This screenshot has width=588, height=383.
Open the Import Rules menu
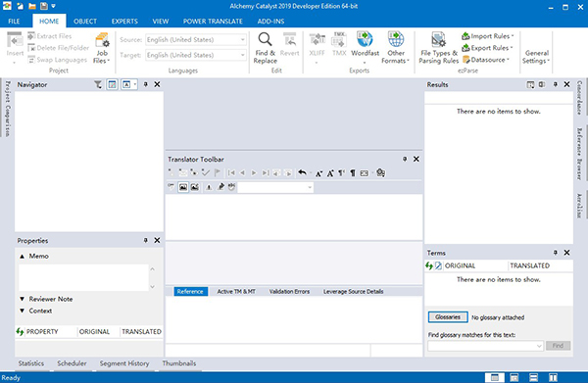488,36
